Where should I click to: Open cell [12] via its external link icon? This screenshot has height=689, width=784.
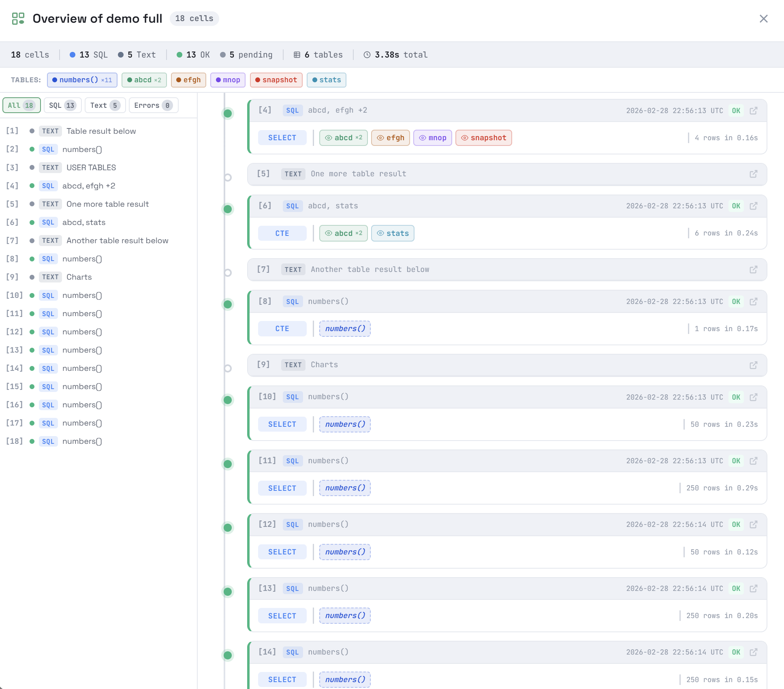[754, 524]
